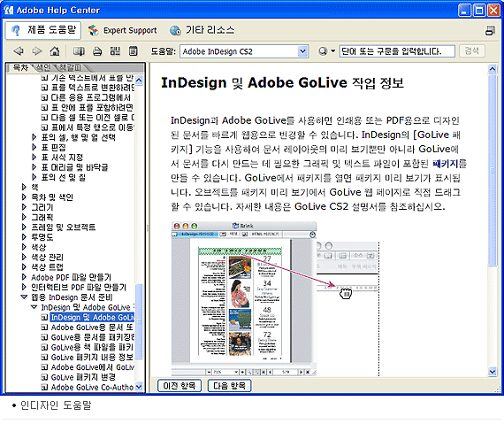Viewport: 504px width, 424px height.
Task: Expand the 표의 선 및 칠 topic
Action: point(34,177)
